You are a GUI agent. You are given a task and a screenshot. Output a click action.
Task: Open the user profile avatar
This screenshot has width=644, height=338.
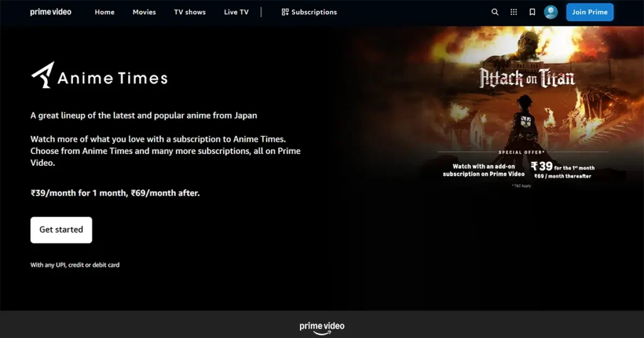click(x=551, y=13)
